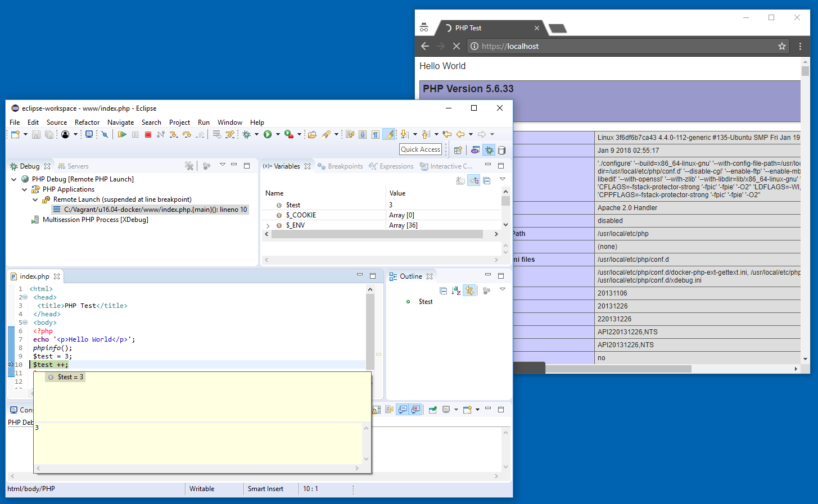Image resolution: width=818 pixels, height=504 pixels.
Task: Expand the $_ENV variable row
Action: (269, 225)
